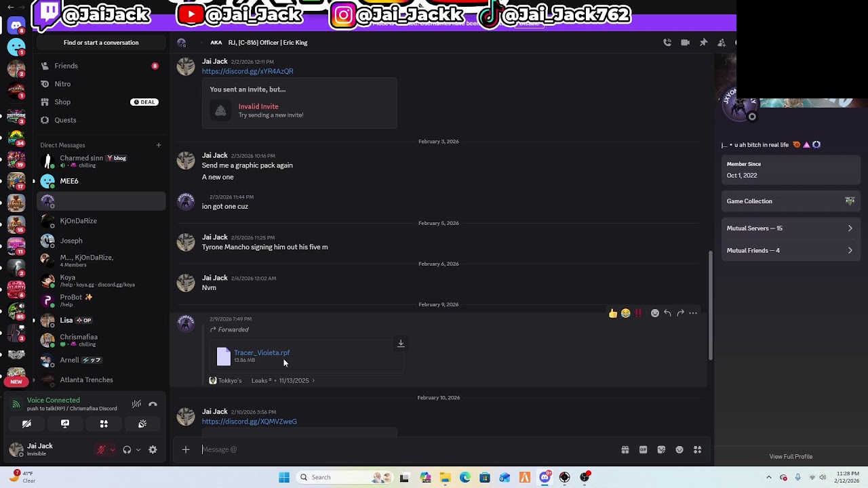Toggle camera on in voice panel
Viewport: 868px width, 488px height.
(x=26, y=424)
